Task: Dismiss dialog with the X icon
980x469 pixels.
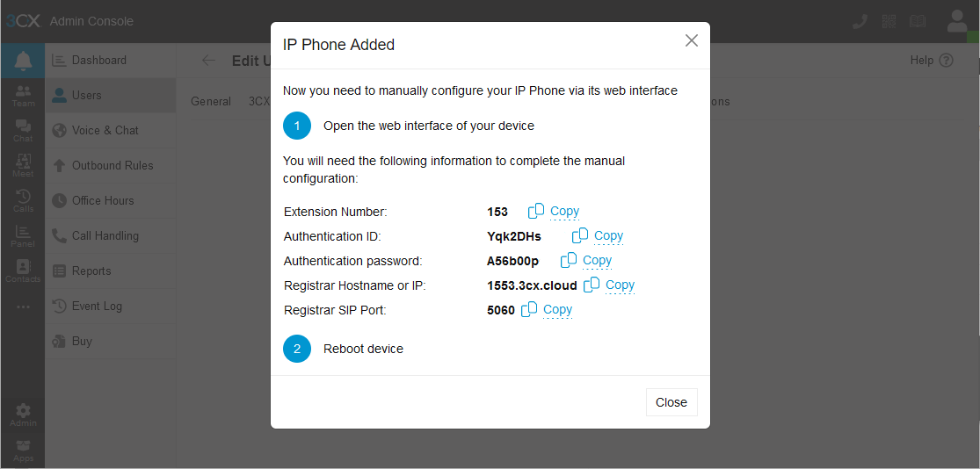Action: (691, 40)
